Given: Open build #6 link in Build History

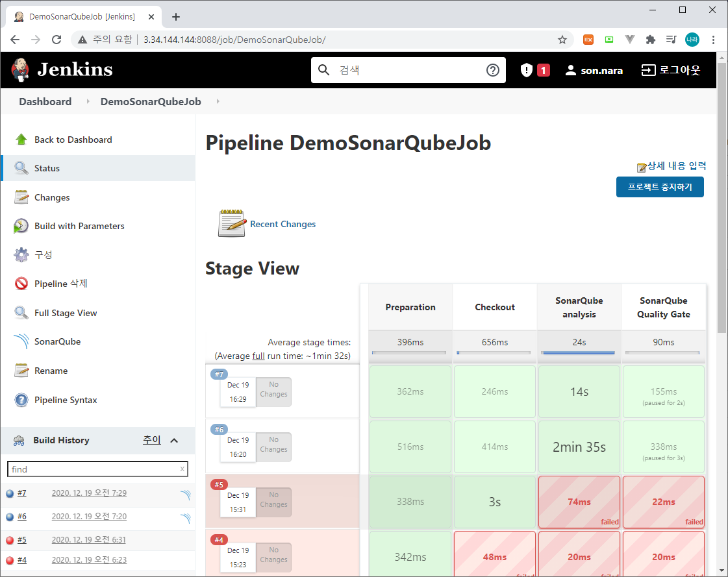Looking at the screenshot, I should [22, 517].
